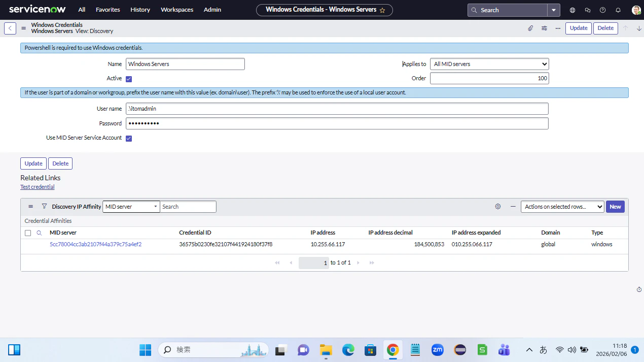Click the page number input field
The image size is (644, 362).
(x=314, y=263)
